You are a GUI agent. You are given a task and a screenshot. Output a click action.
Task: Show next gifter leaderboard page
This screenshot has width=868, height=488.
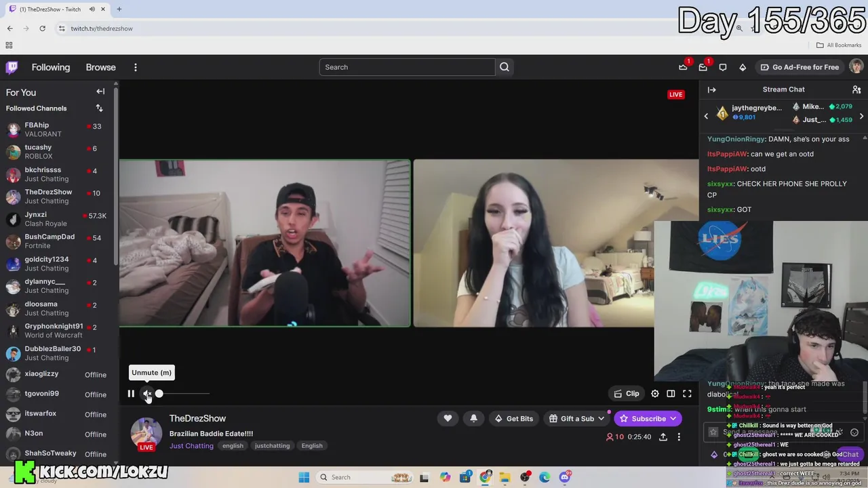point(861,116)
